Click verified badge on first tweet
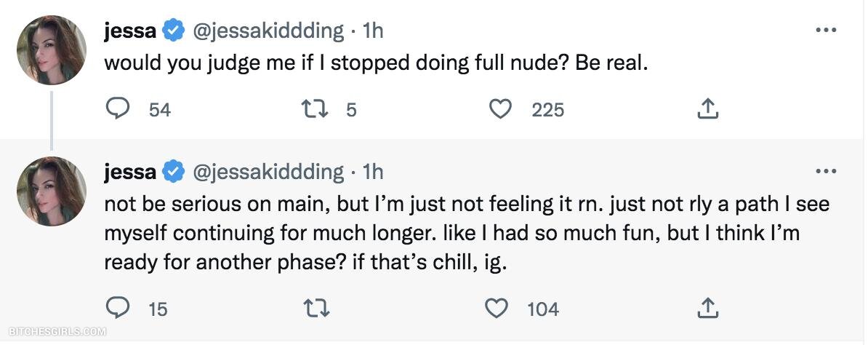 pyautogui.click(x=172, y=31)
